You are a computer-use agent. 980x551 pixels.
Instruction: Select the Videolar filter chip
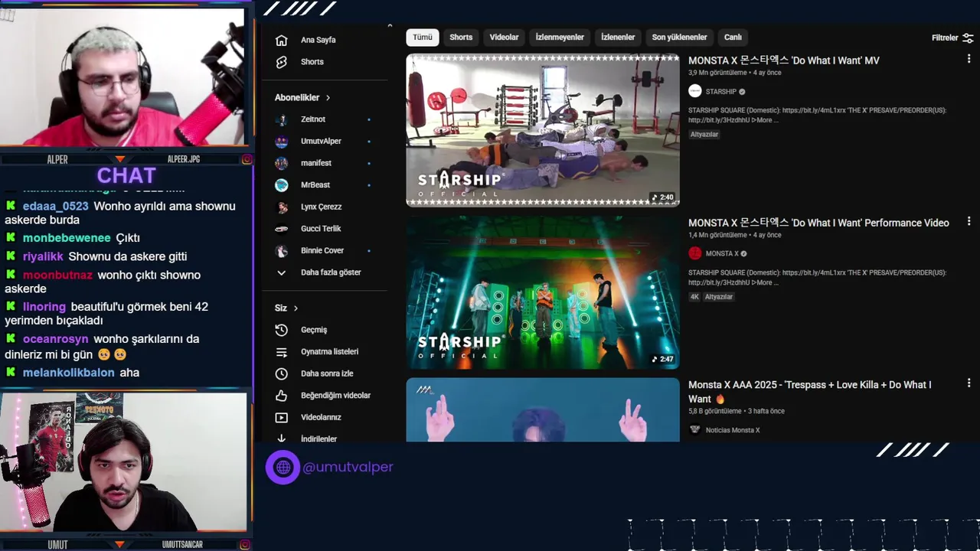504,37
